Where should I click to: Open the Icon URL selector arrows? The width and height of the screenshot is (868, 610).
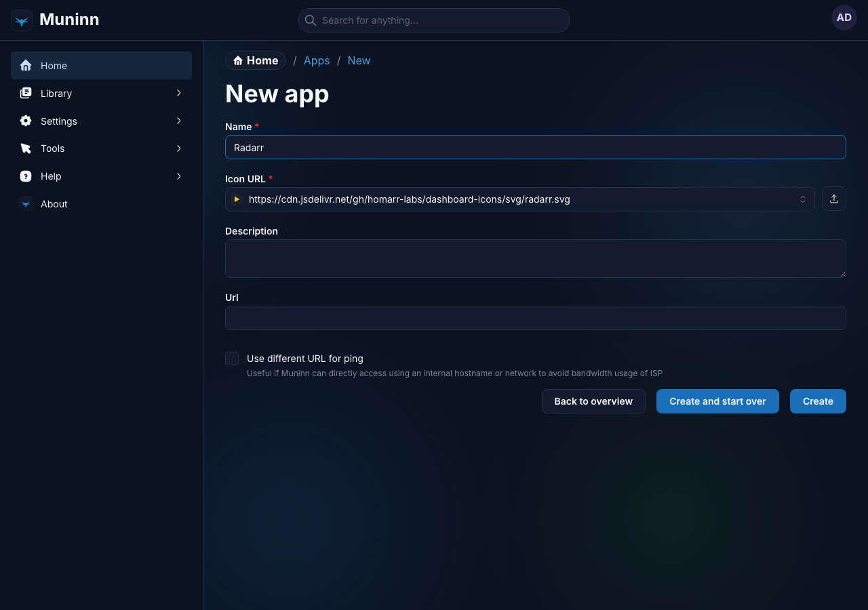[x=803, y=199]
